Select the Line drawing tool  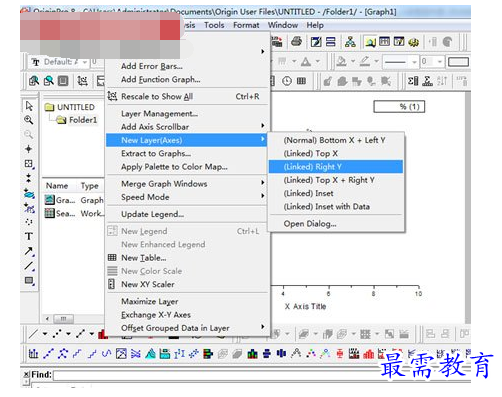point(29,266)
